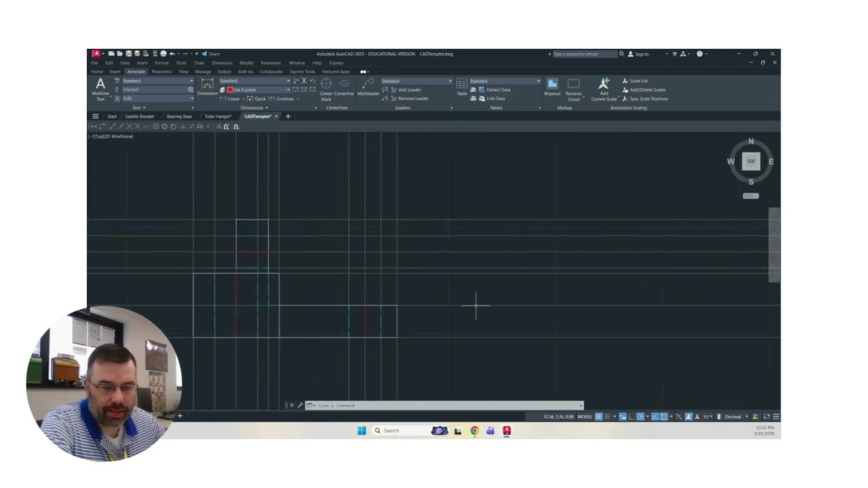Click the Help question mark icon
868x488 pixels.
pos(700,54)
